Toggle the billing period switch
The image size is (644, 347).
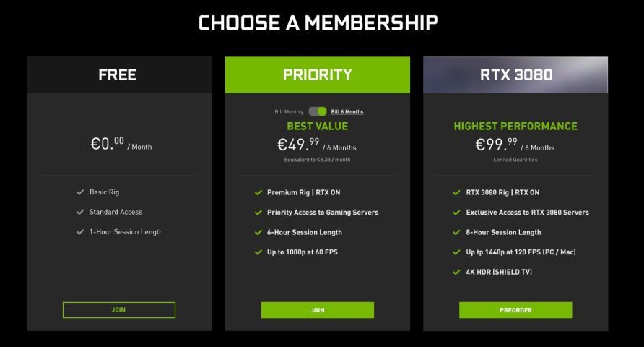coord(318,111)
